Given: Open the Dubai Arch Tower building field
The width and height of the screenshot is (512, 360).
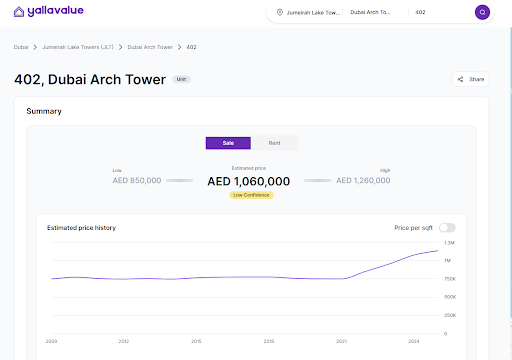Looking at the screenshot, I should tap(370, 12).
